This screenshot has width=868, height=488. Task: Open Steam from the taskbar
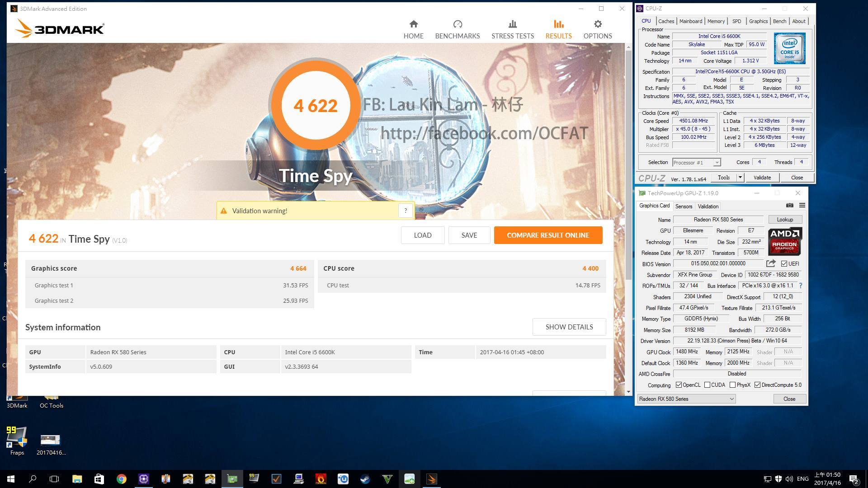coord(365,479)
